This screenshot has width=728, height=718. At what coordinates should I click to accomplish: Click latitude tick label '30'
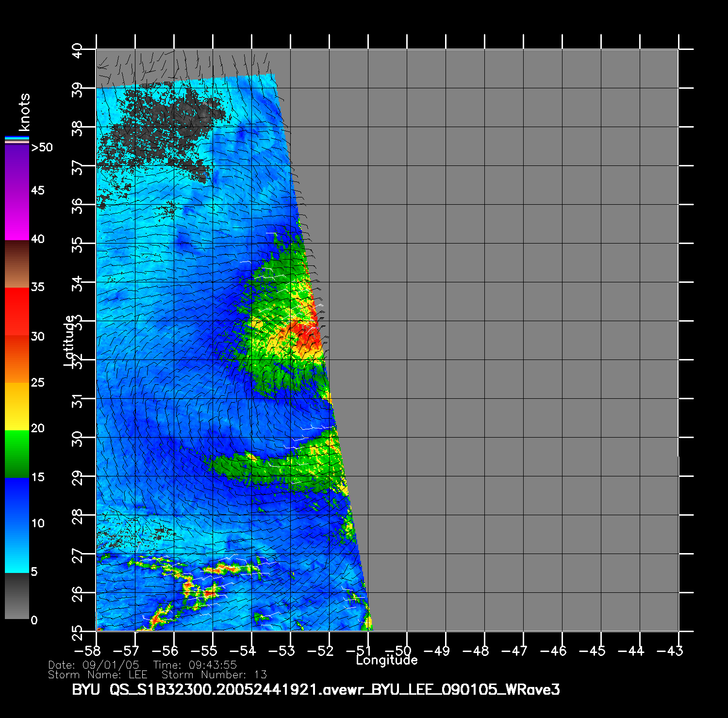click(x=77, y=438)
